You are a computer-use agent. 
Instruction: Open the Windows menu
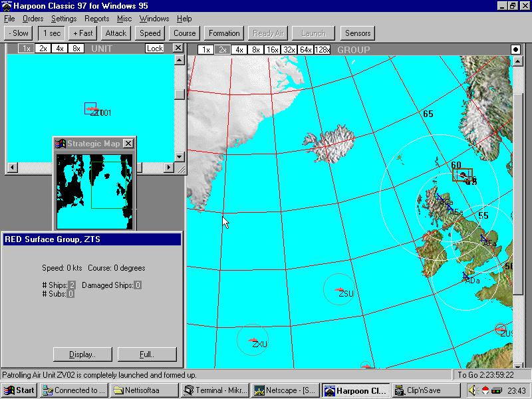154,19
